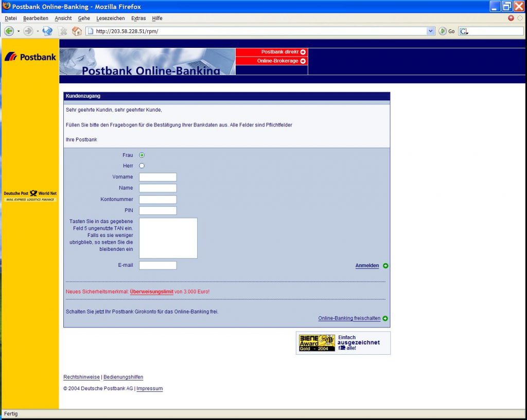Click the BIENE Award Gold 2004 badge
527x420 pixels.
[x=316, y=342]
